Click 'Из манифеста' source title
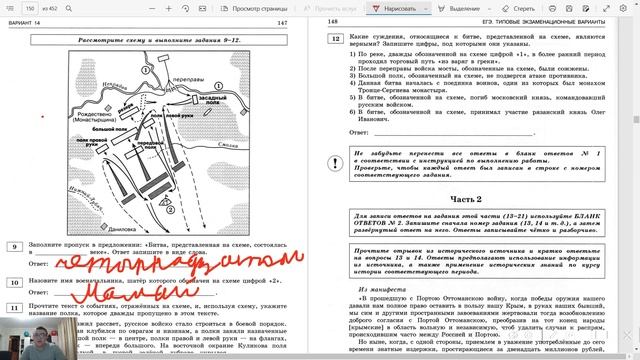Viewport: 640px width, 360px height. 382,289
